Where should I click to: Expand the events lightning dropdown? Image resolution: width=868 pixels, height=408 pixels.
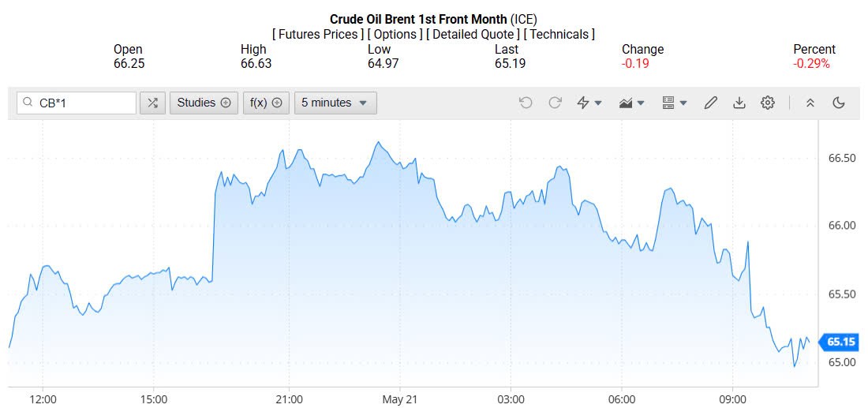click(589, 103)
